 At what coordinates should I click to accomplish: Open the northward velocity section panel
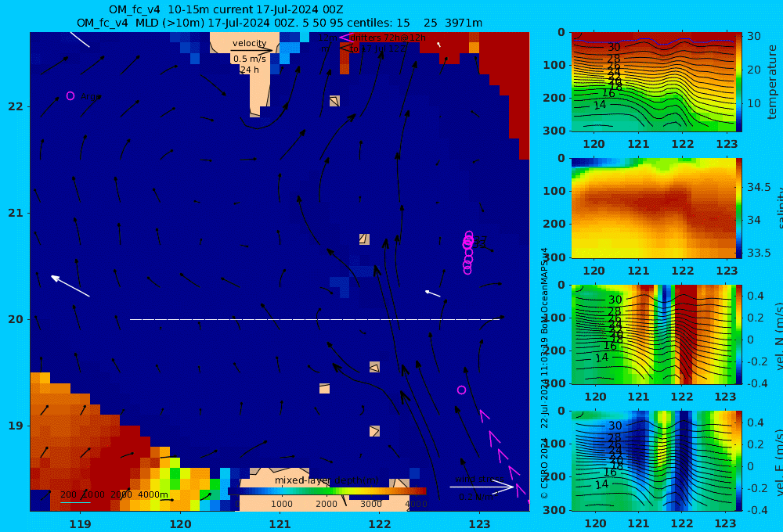[653, 334]
